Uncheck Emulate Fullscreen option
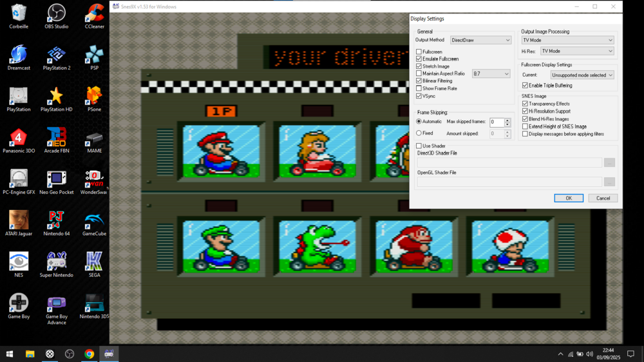The image size is (644, 362). tap(419, 59)
